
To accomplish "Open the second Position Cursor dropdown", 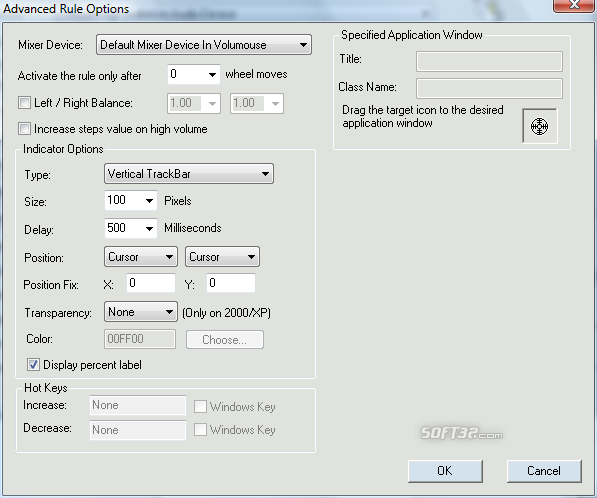I will pyautogui.click(x=222, y=257).
